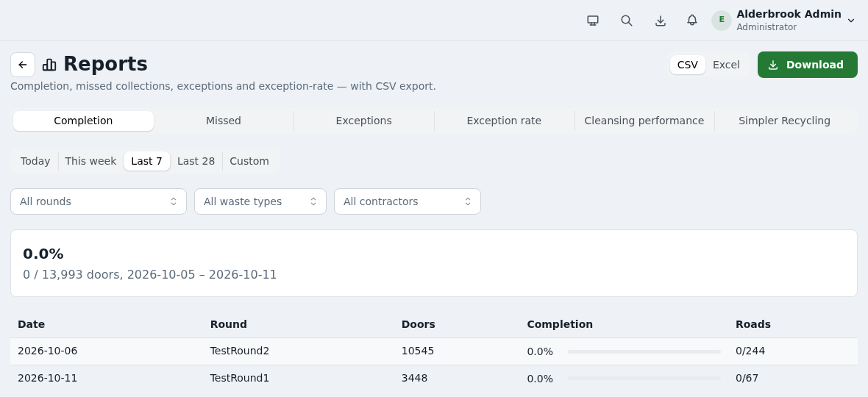Click the Date column header
The height and width of the screenshot is (397, 868).
[31, 324]
